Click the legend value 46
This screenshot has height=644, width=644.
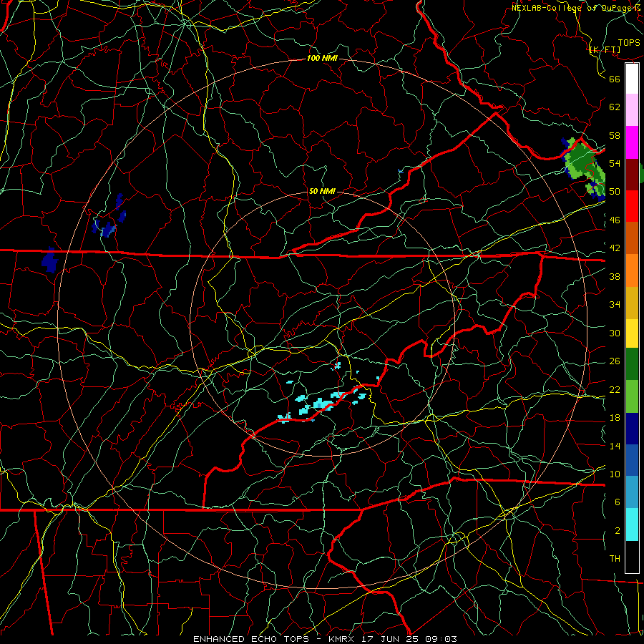615,220
